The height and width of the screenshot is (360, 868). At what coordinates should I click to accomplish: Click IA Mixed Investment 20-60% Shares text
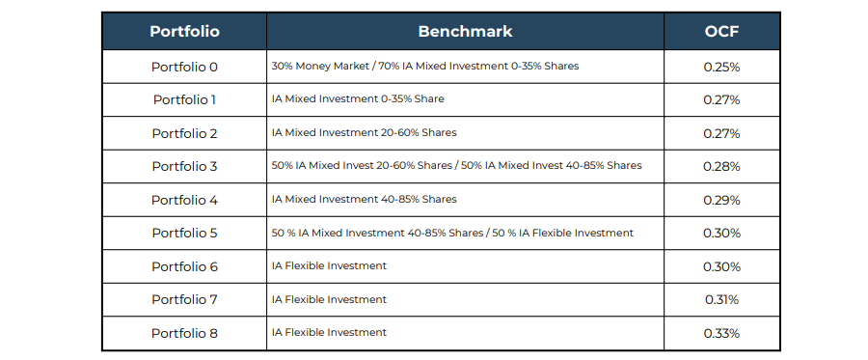click(364, 133)
